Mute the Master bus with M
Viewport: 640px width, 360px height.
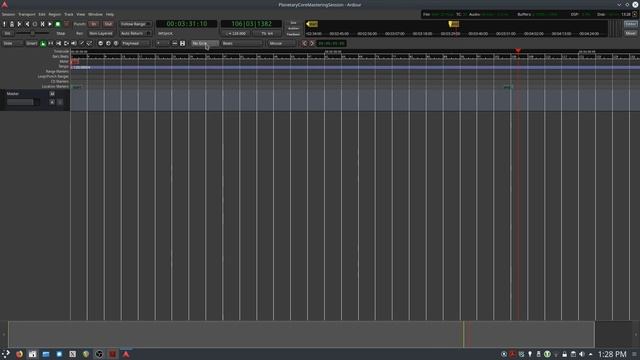[52, 94]
